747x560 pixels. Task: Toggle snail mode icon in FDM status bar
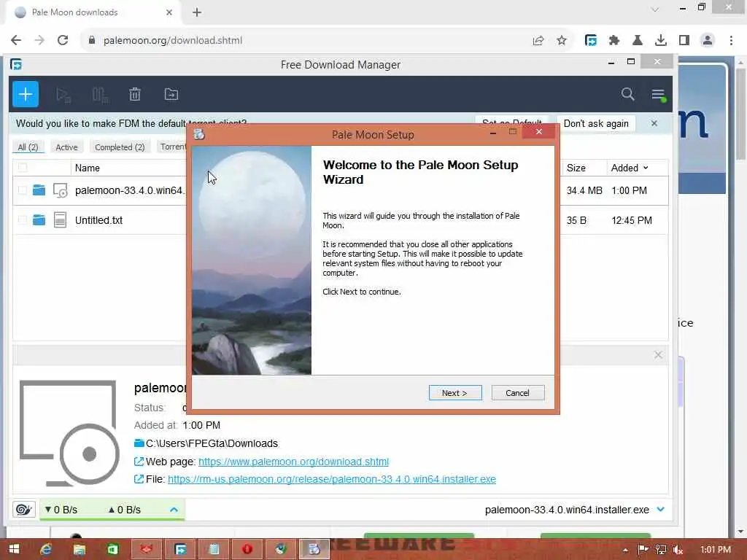point(23,510)
